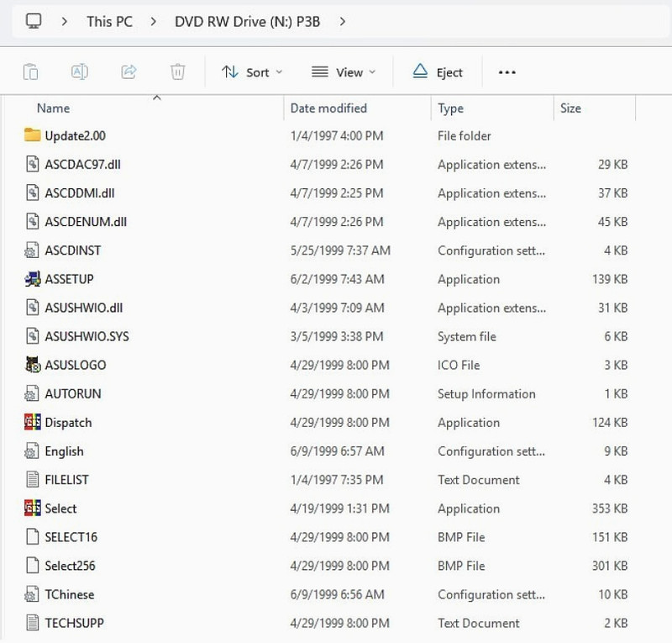Expand chevron after This PC
Viewport: 672px width, 643px height.
click(x=154, y=21)
